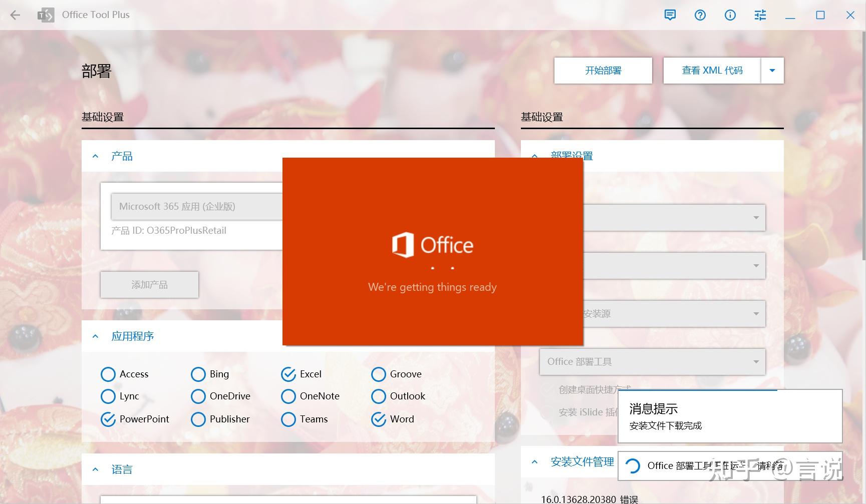Click the 查看 XML 代码 button

[x=712, y=70]
